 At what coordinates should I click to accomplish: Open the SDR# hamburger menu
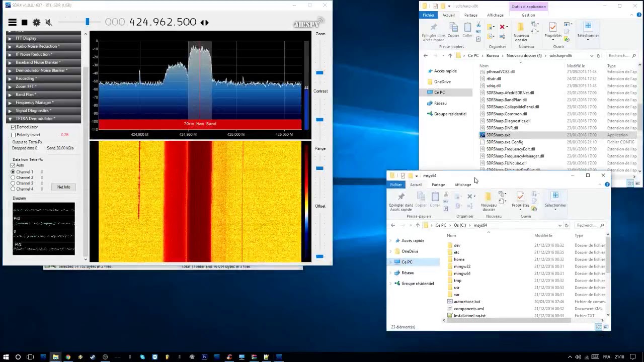(12, 22)
